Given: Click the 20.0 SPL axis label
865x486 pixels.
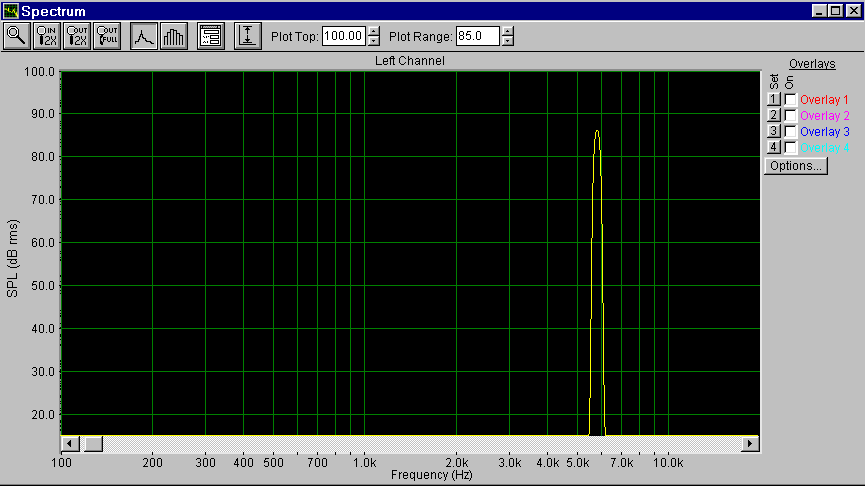Looking at the screenshot, I should (42, 415).
